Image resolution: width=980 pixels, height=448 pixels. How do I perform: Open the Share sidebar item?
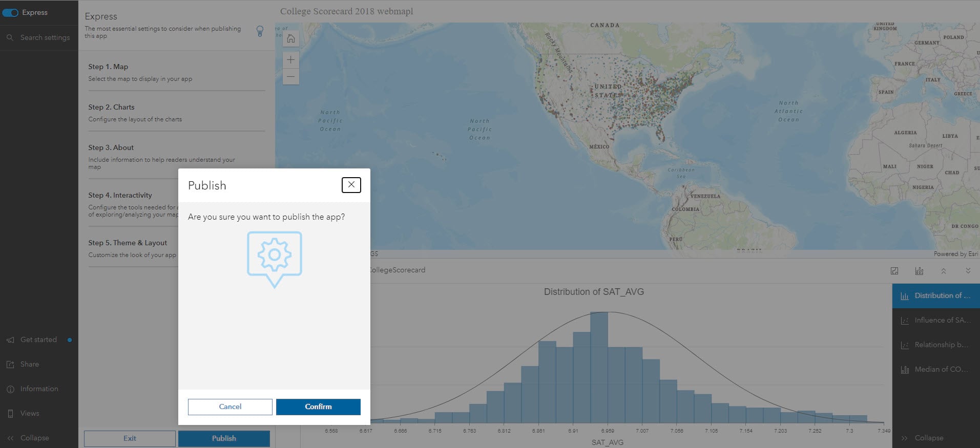coord(29,364)
